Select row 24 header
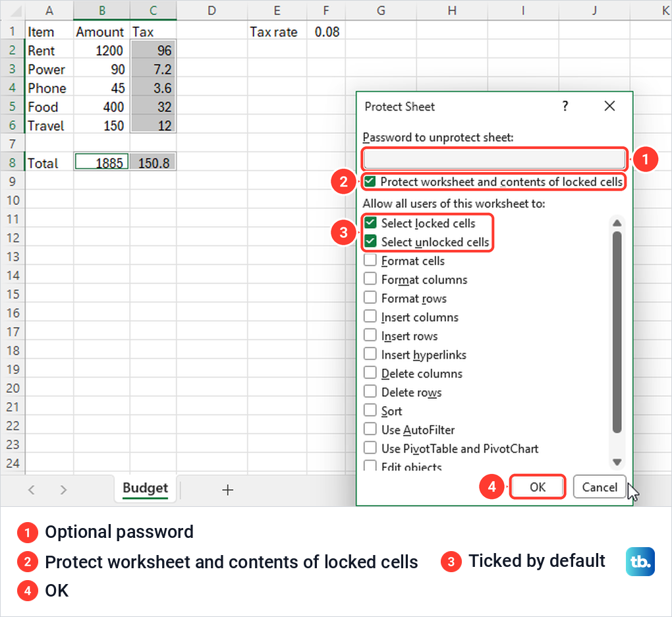The height and width of the screenshot is (617, 672). 13,463
